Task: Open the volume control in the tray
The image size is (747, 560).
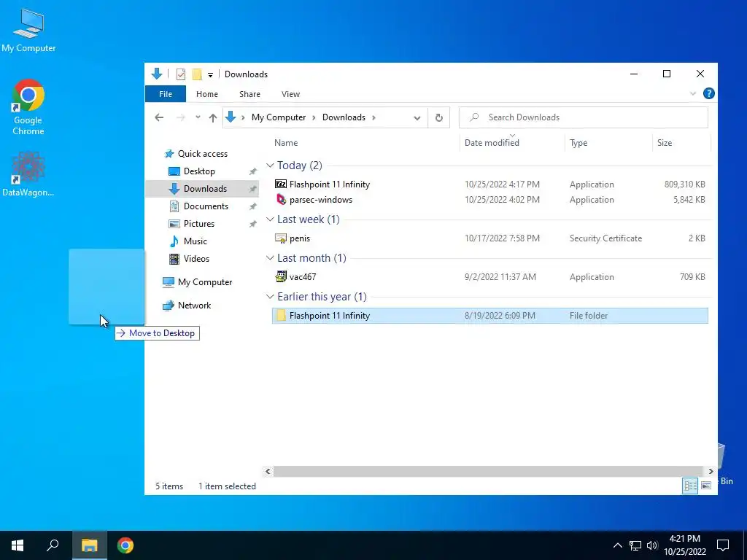Action: 652,545
